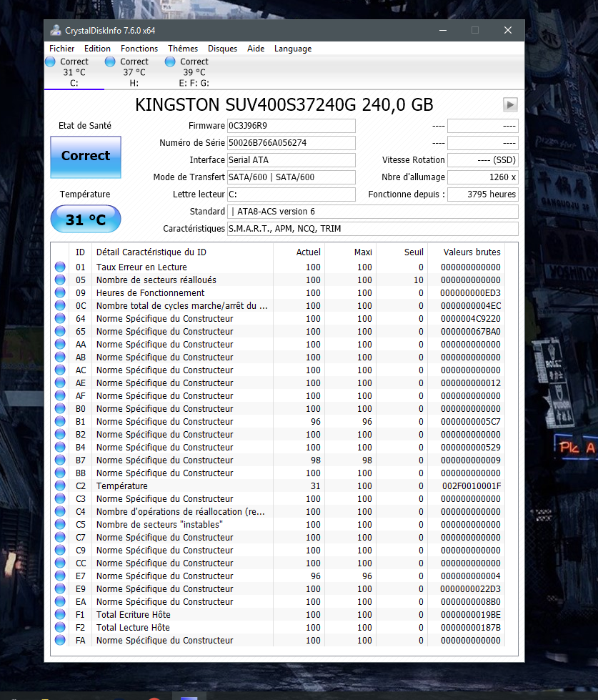
Task: Click the blue status orb above H:
Action: click(110, 61)
